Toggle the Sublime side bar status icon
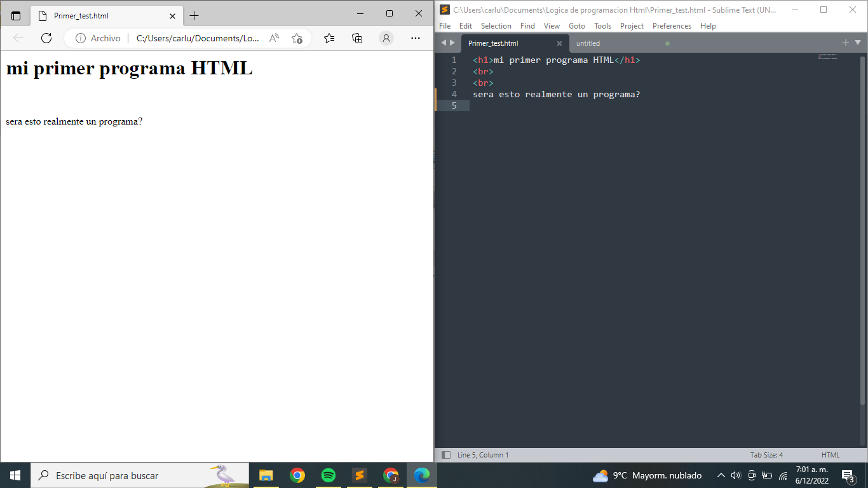868x488 pixels. click(x=445, y=455)
